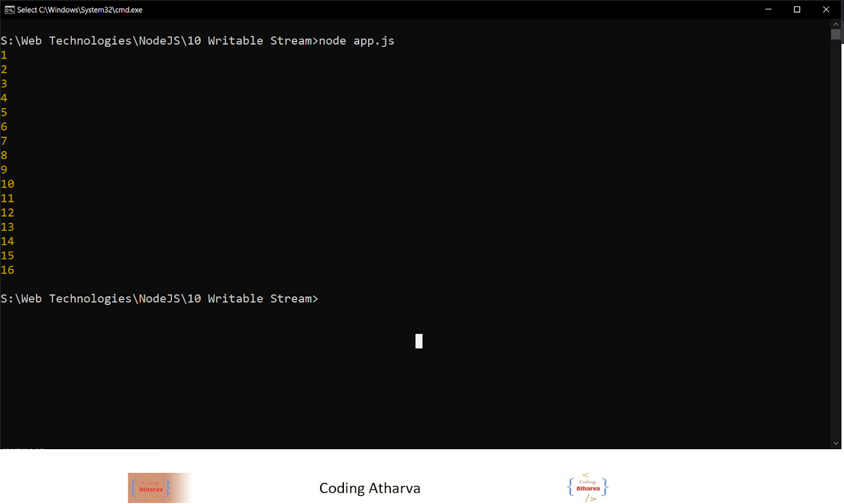Click the right Coding Atharva logo
Viewport: 844px width, 504px height.
point(587,488)
